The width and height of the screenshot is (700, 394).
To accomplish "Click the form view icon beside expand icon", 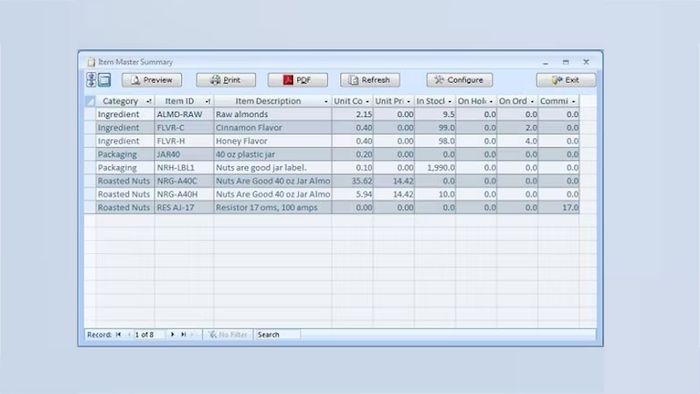I will [104, 80].
